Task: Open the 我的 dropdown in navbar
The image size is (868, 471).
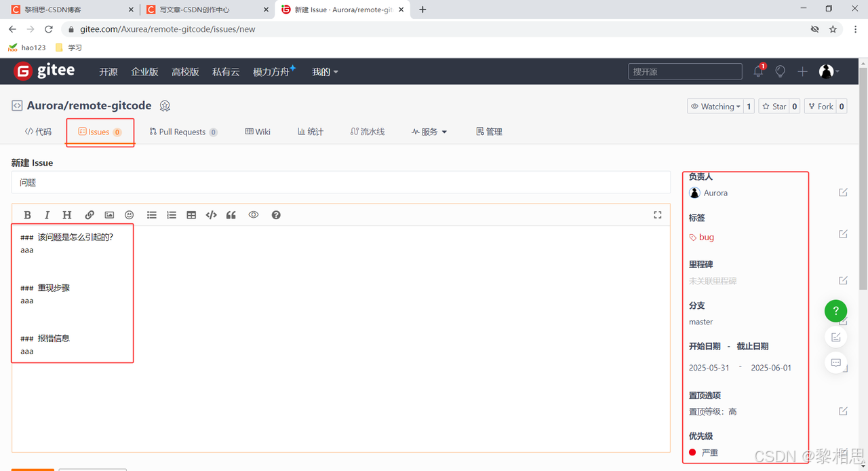Action: [x=325, y=72]
